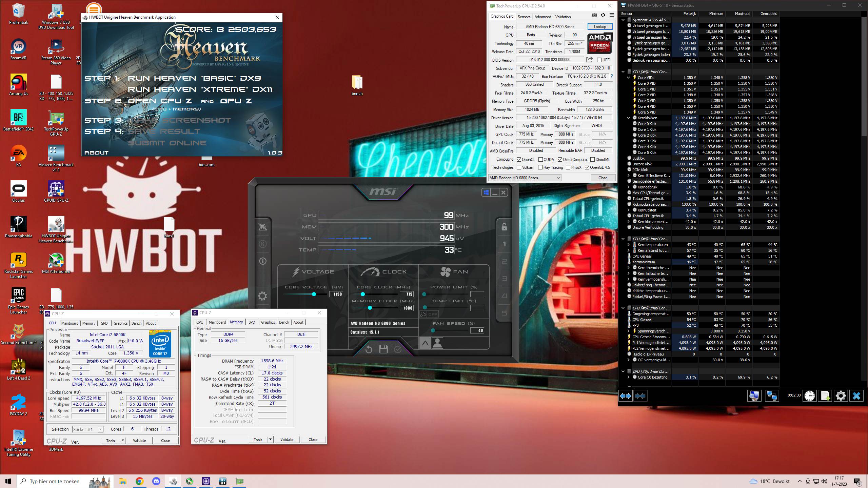Switch to Advanced tab in GPU-Z
This screenshot has height=488, width=868.
point(542,17)
